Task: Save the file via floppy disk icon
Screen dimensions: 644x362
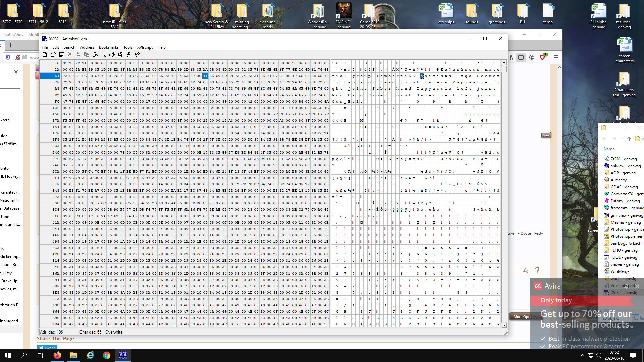Action: (61, 55)
